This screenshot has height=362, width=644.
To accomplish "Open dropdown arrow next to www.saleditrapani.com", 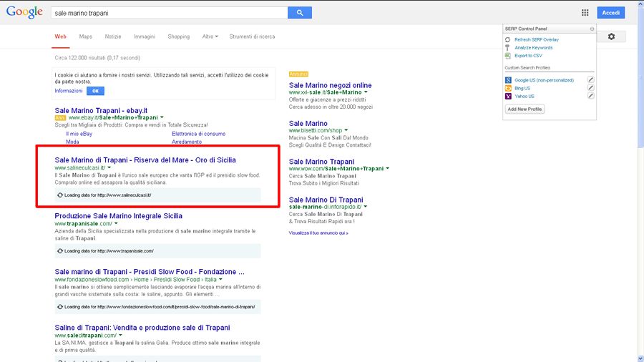I will [x=120, y=336].
